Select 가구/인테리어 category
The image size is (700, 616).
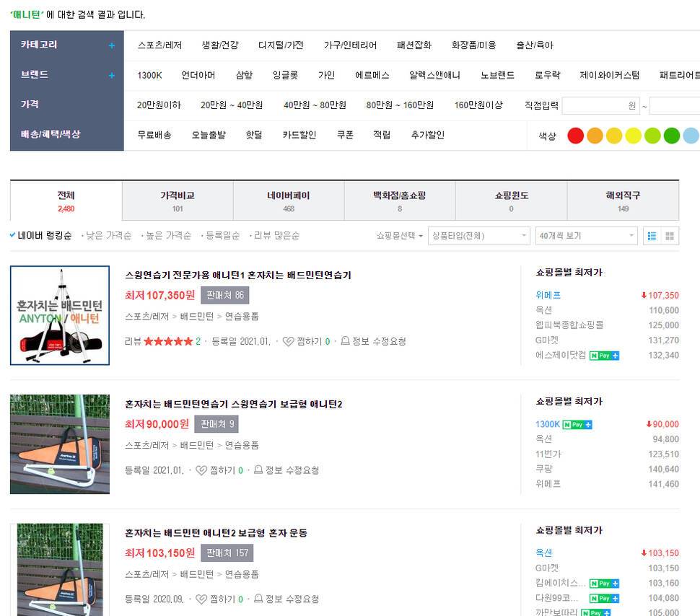pos(351,45)
